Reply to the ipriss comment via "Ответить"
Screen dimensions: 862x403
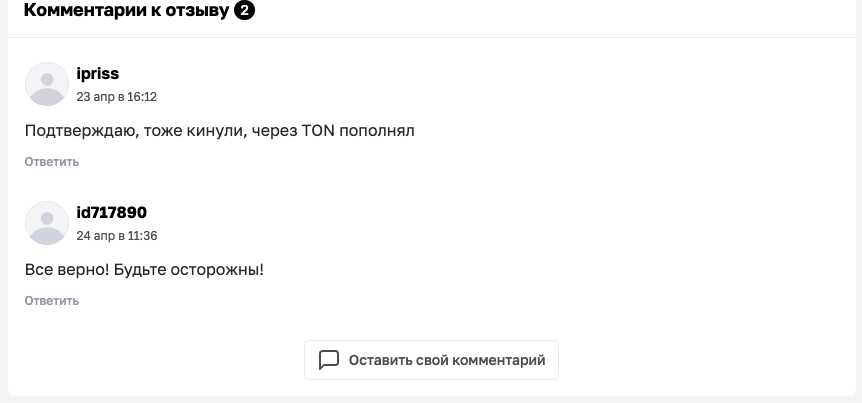coord(52,162)
